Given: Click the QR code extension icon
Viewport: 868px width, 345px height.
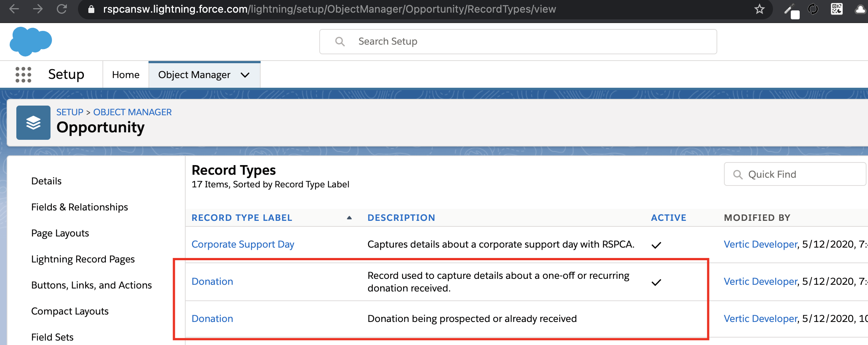Looking at the screenshot, I should [x=837, y=9].
